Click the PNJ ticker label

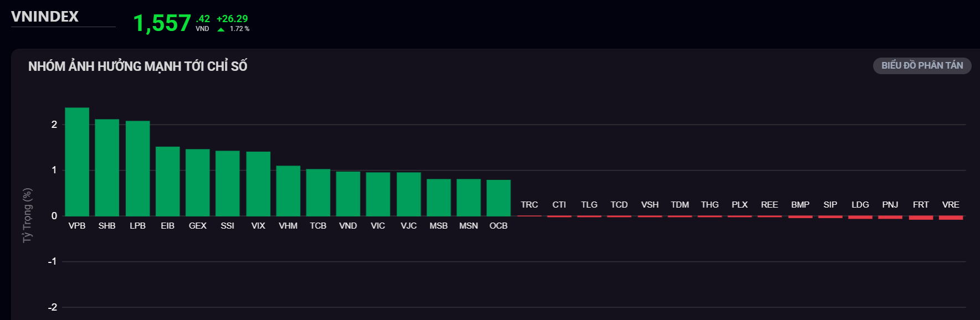(x=890, y=205)
